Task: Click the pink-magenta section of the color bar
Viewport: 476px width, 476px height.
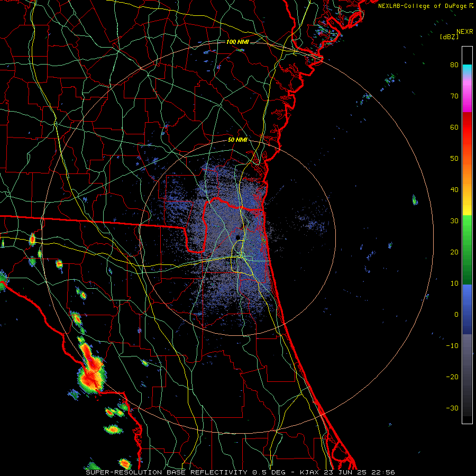Action: 467,94
